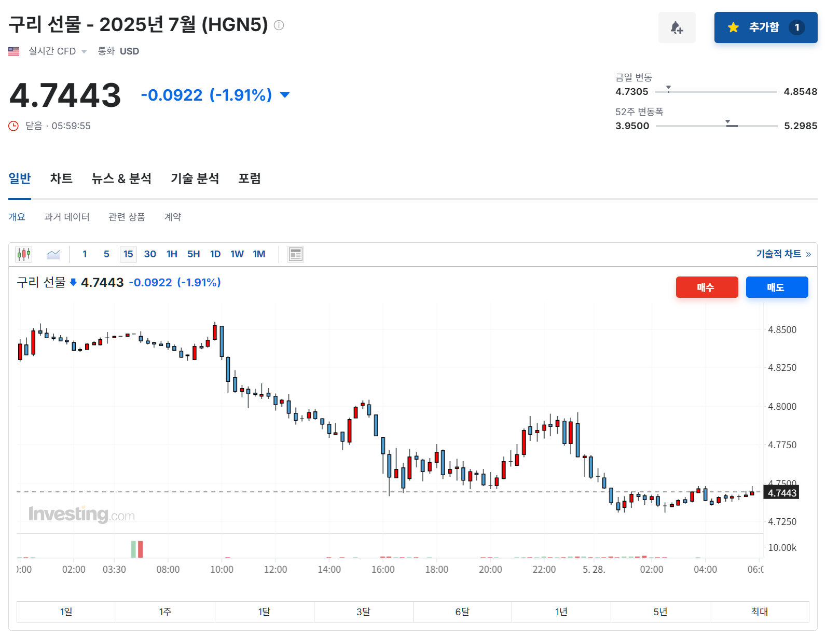The height and width of the screenshot is (636, 840).
Task: Select the 1H chart interval
Action: point(172,254)
